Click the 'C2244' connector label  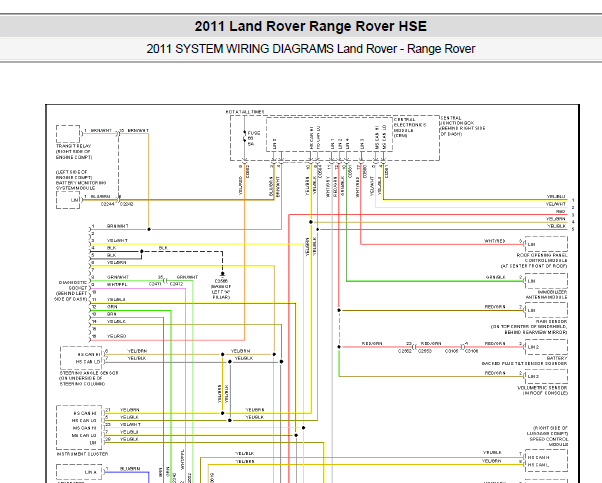(x=108, y=204)
